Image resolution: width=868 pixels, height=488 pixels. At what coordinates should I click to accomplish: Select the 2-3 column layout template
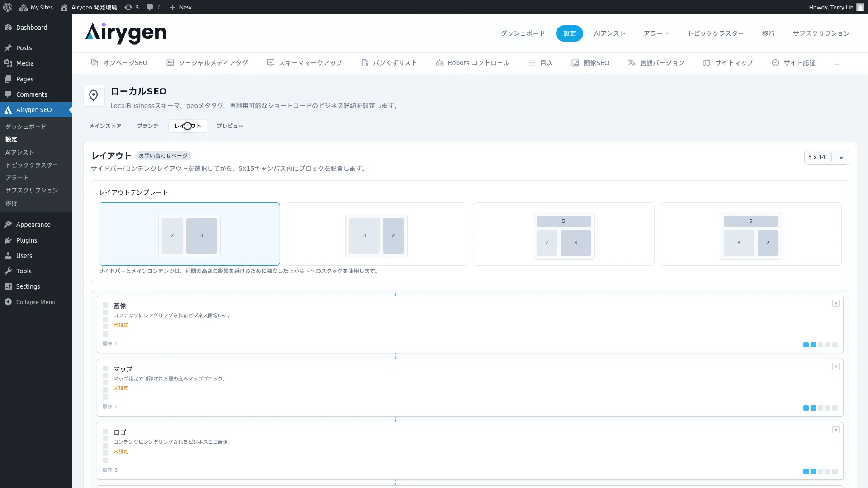[189, 234]
